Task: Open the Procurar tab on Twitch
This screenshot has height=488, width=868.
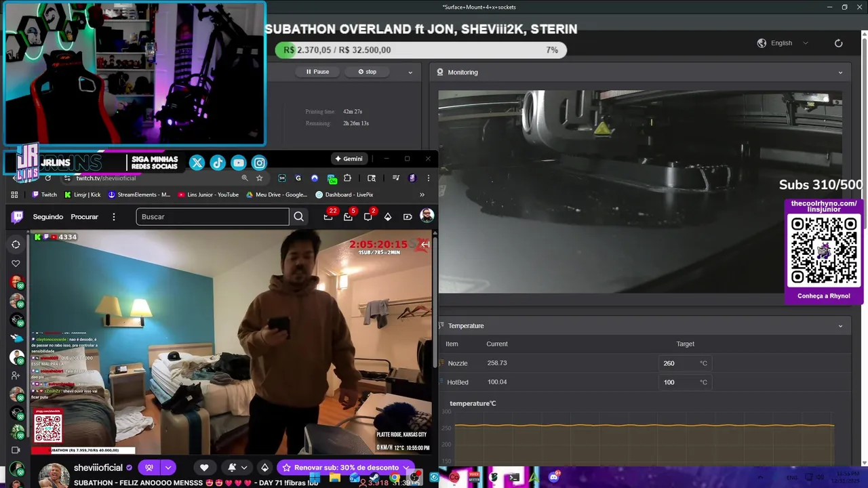Action: pyautogui.click(x=85, y=217)
